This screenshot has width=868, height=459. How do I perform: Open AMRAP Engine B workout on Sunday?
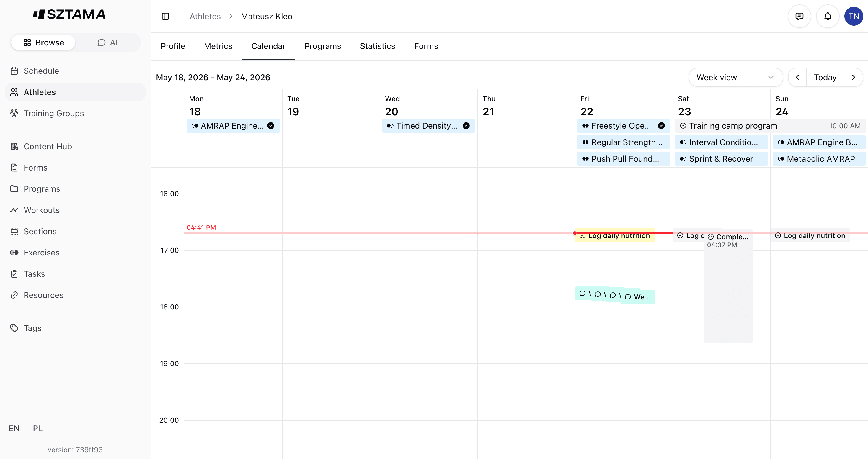[819, 142]
